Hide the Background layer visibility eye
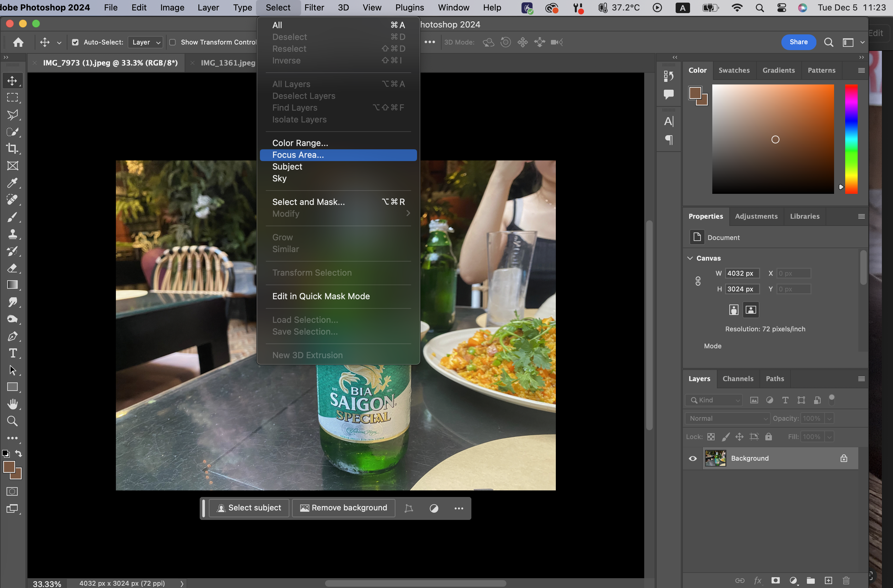This screenshot has height=588, width=893. point(693,458)
